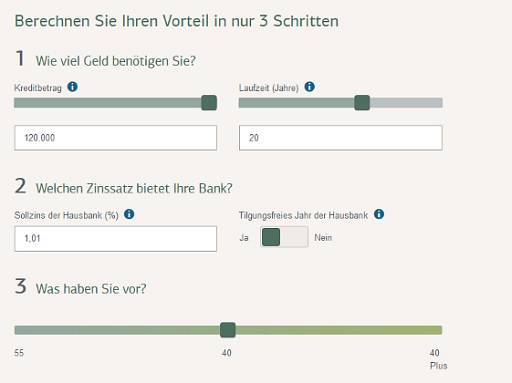Click the Laufzeit field showing 20
Image resolution: width=512 pixels, height=383 pixels.
[341, 138]
